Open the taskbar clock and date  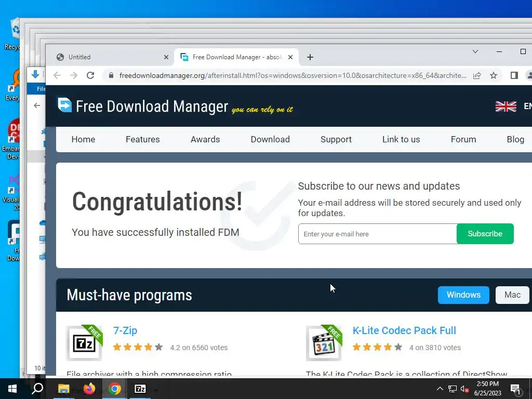point(487,389)
